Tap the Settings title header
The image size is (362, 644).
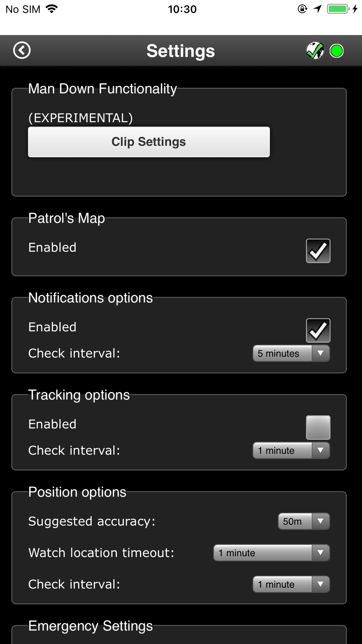[x=181, y=51]
